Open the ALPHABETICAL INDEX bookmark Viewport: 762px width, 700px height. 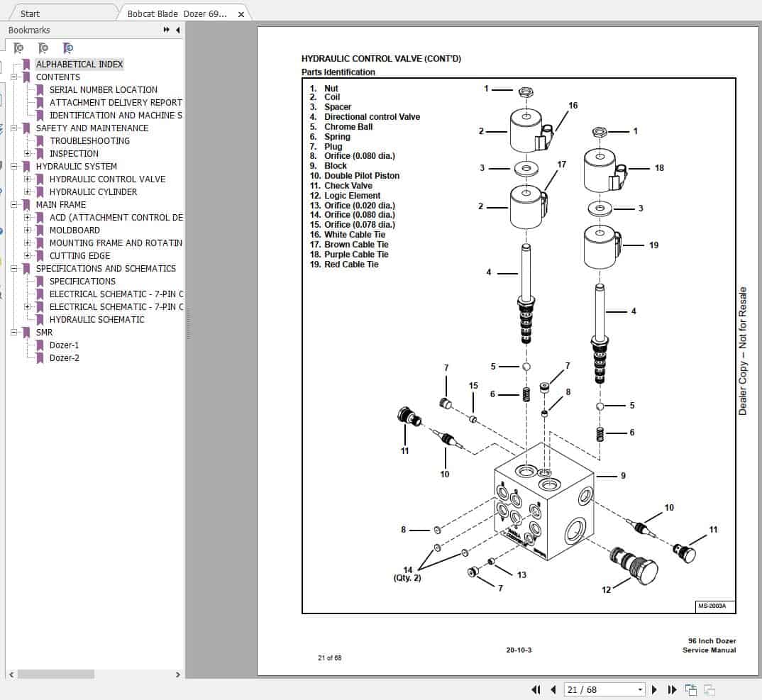pos(80,64)
